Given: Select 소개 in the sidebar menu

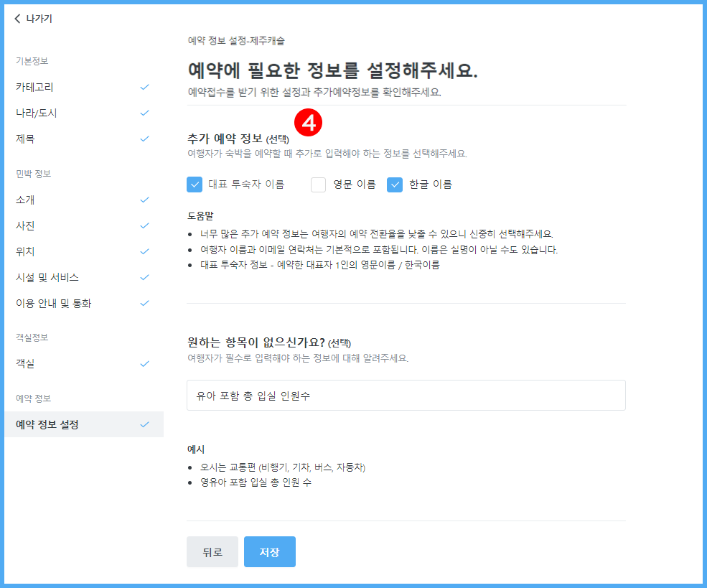Looking at the screenshot, I should [25, 200].
